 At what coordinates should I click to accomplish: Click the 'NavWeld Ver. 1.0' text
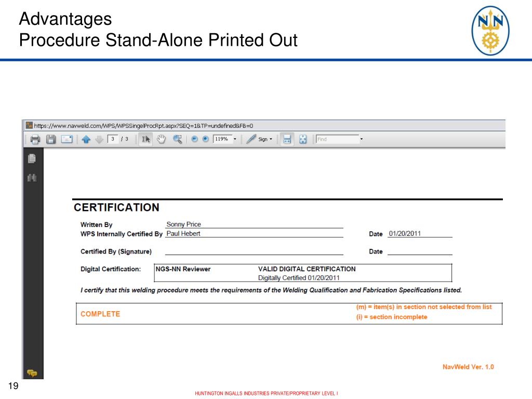468,367
